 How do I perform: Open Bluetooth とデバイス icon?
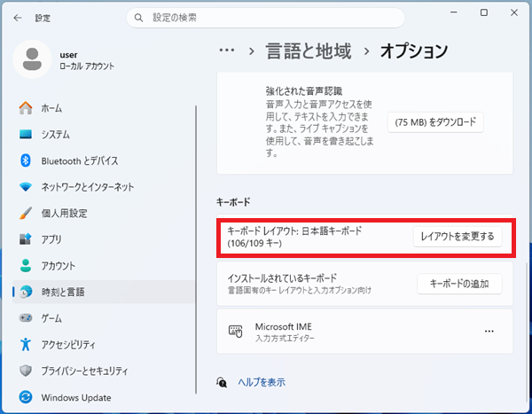pyautogui.click(x=26, y=160)
